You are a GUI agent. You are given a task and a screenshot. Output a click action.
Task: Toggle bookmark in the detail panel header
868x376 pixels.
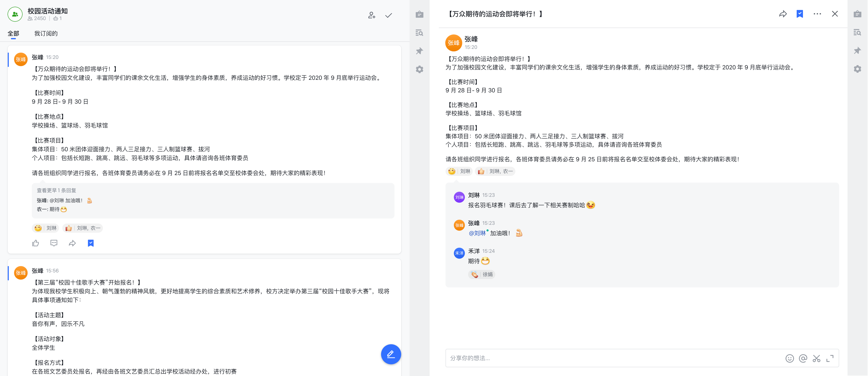(800, 14)
